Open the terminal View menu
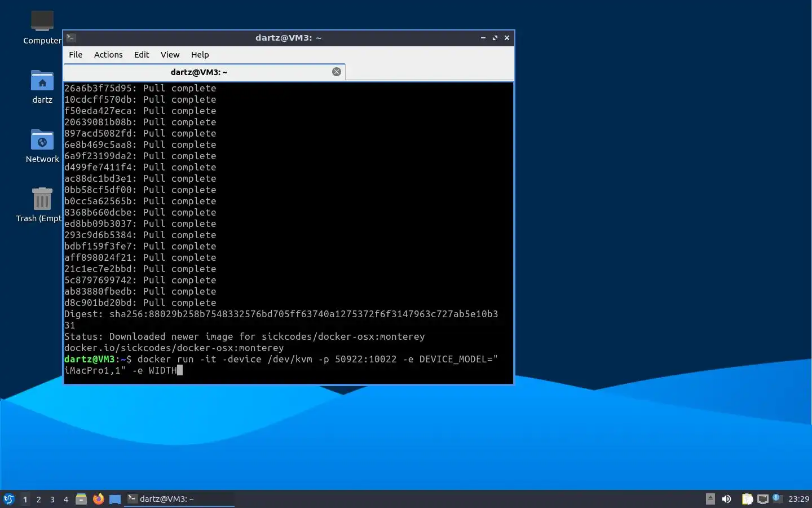 tap(170, 55)
